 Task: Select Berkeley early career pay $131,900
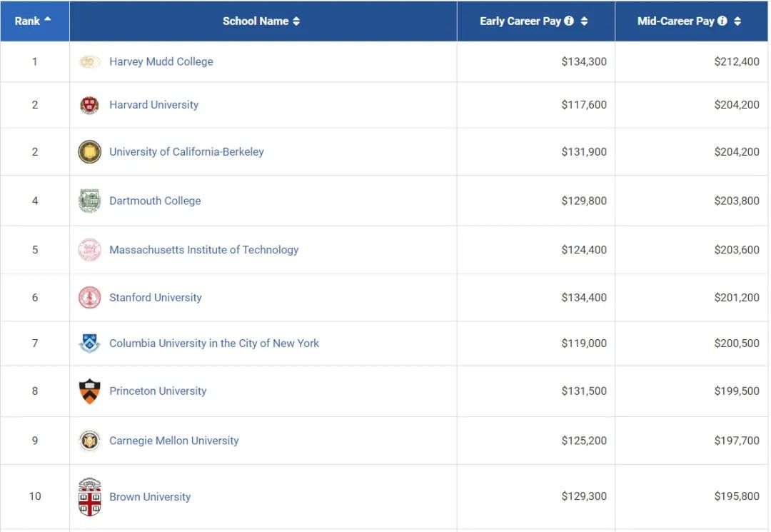(x=584, y=152)
